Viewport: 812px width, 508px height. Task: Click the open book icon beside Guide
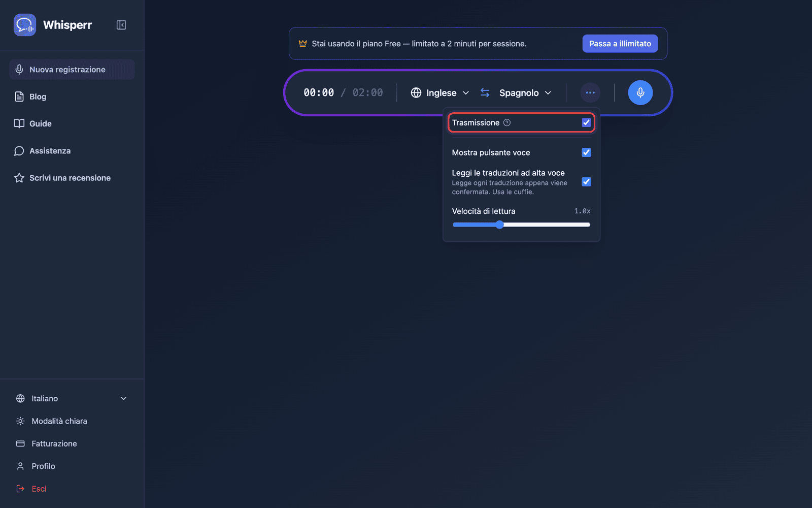click(x=19, y=123)
